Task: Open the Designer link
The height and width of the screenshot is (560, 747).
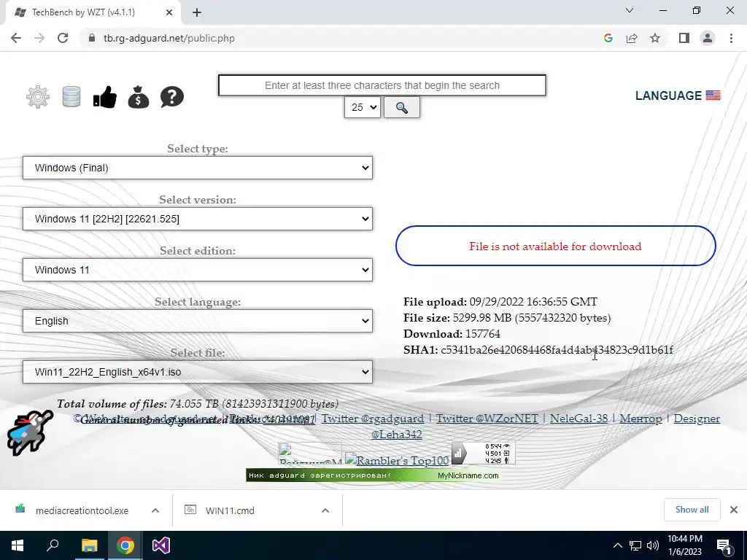Action: coord(697,419)
